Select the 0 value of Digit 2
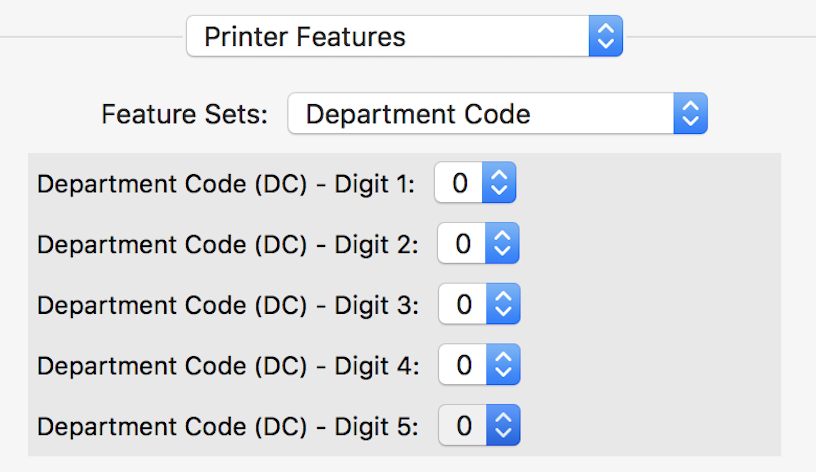816x472 pixels. (463, 244)
